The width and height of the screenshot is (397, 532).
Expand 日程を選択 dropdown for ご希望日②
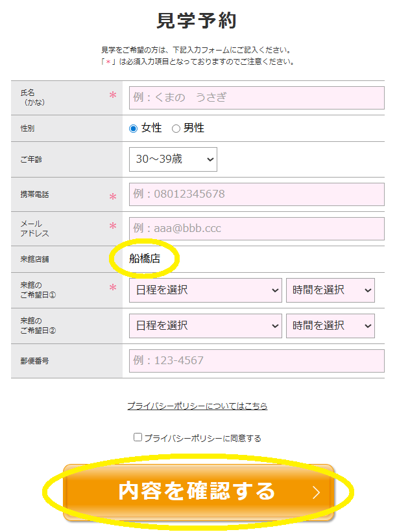pyautogui.click(x=206, y=325)
